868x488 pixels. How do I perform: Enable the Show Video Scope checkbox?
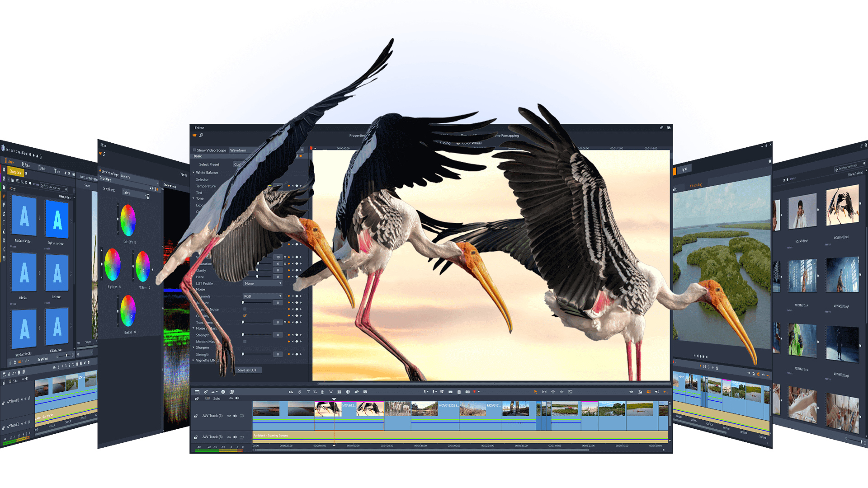tap(194, 150)
